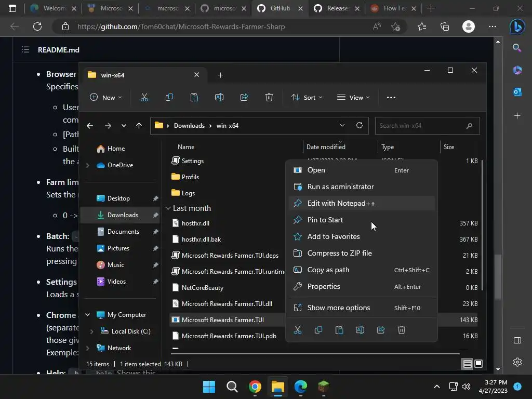
Task: Open Minecraft icon on the taskbar
Action: coord(323,387)
